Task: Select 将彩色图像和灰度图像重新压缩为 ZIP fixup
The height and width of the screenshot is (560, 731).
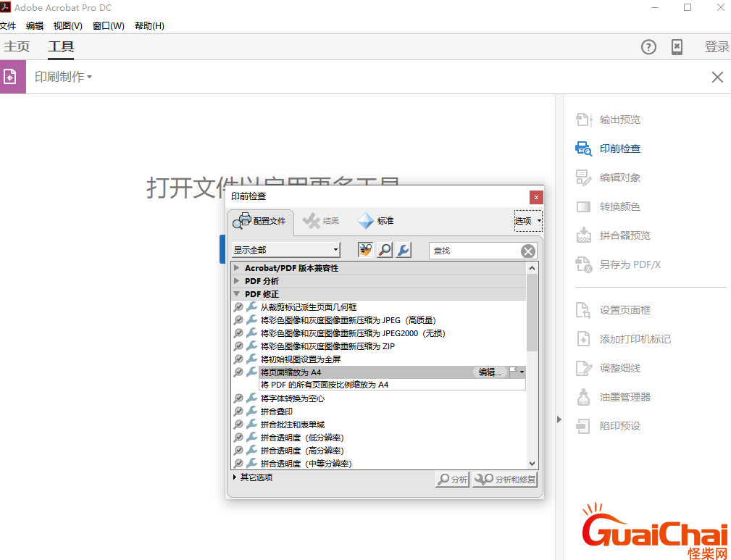Action: pyautogui.click(x=327, y=346)
